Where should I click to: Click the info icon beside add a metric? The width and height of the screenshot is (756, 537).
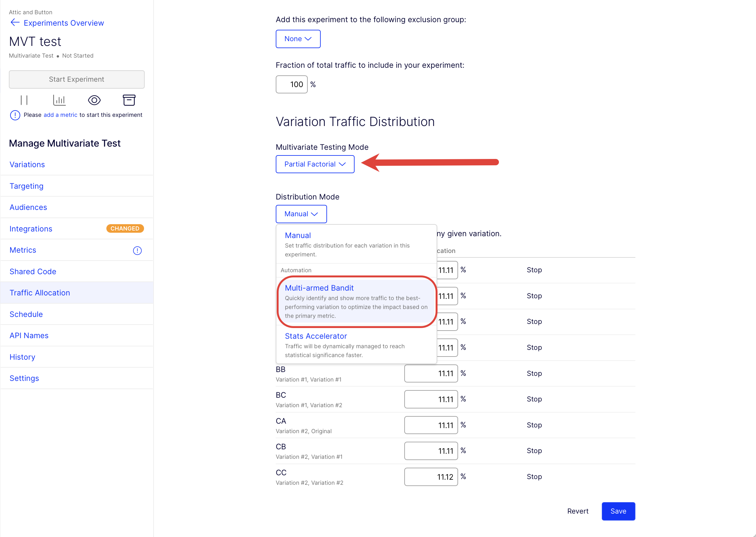15,115
